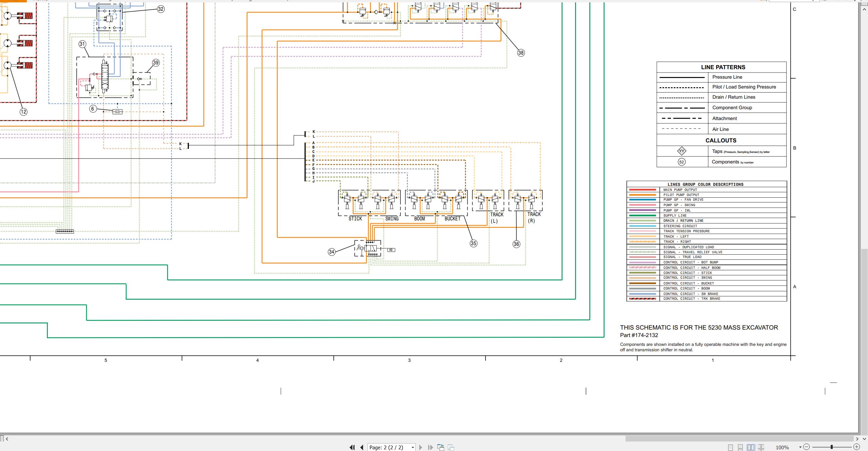Click vertical scrollbar up arrow
This screenshot has height=451, width=868.
[864, 9]
